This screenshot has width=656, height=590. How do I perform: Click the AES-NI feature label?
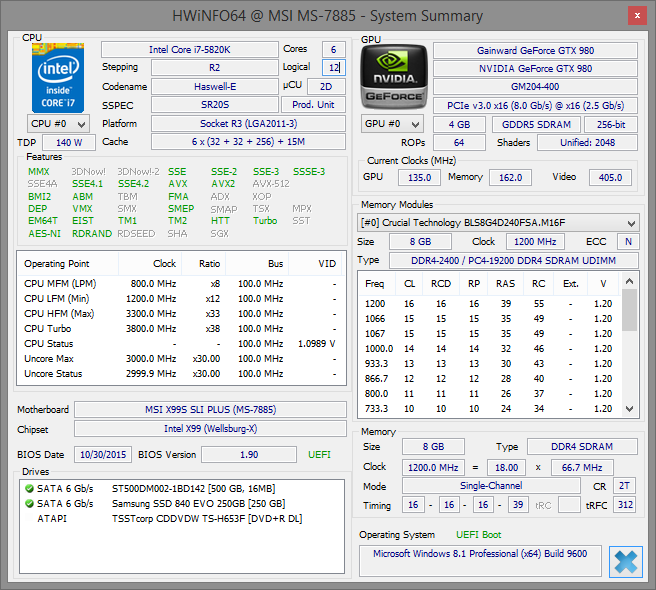coord(44,233)
